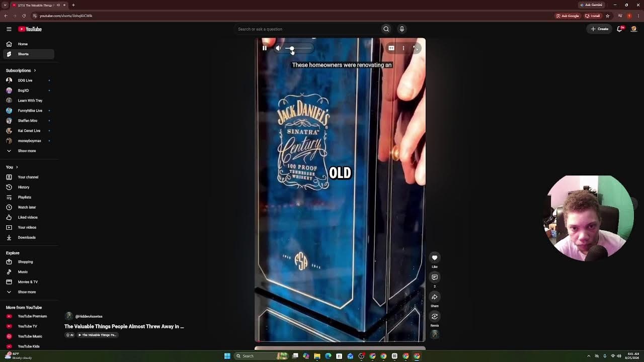Select Shorts in the sidebar
The image size is (644, 362).
coord(29,54)
